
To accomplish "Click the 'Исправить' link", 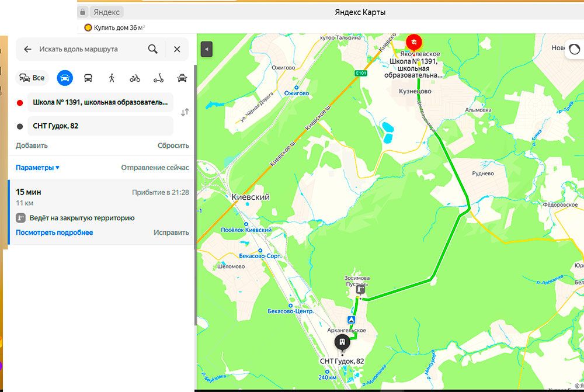I will pos(171,233).
